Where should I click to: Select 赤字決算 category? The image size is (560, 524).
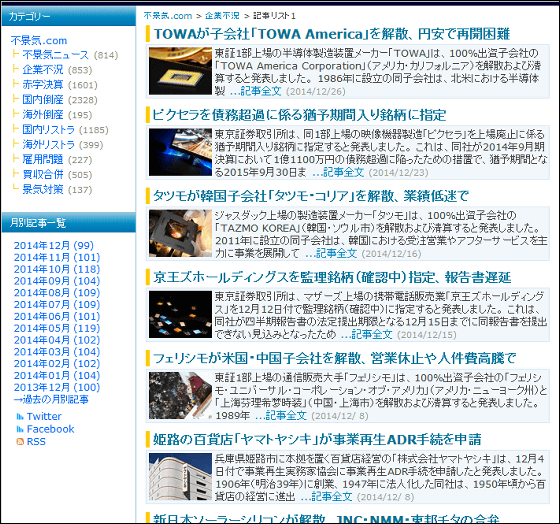[43, 85]
